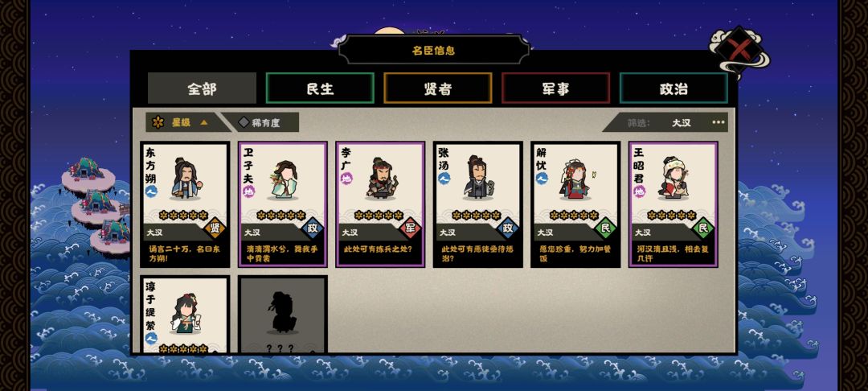Click the star rating row on 李广's card

[x=379, y=215]
